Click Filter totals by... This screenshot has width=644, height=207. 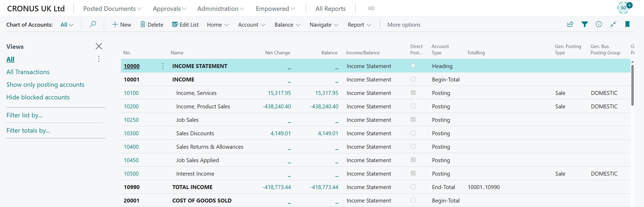pyautogui.click(x=28, y=131)
